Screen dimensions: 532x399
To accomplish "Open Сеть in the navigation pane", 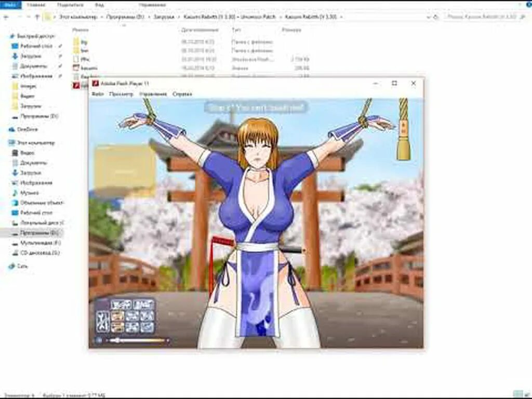I will pyautogui.click(x=22, y=266).
